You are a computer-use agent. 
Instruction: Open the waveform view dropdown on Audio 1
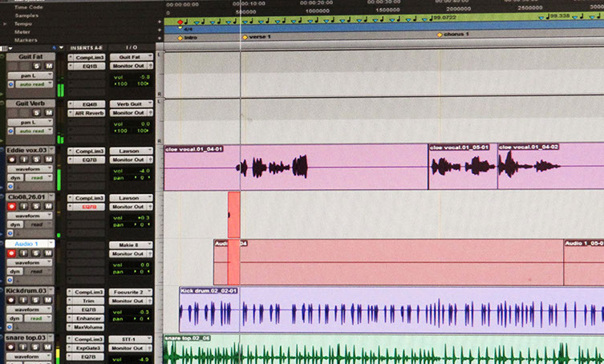[30, 262]
